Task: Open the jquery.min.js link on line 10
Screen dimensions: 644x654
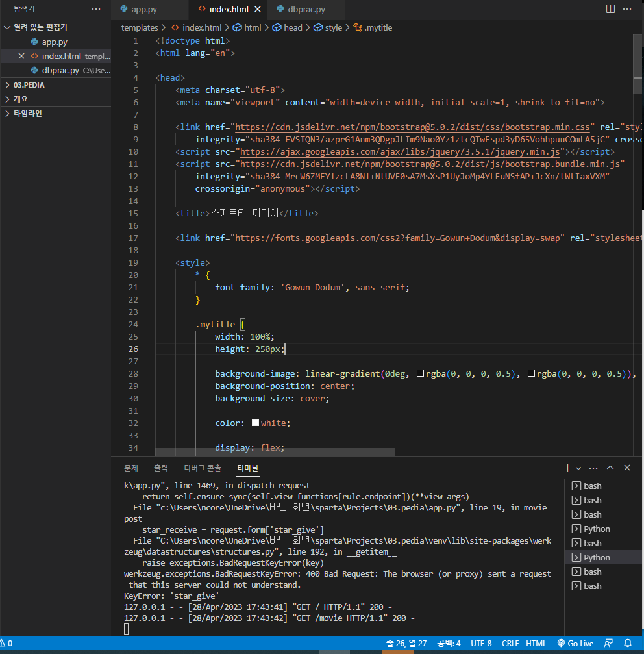Action: point(400,151)
